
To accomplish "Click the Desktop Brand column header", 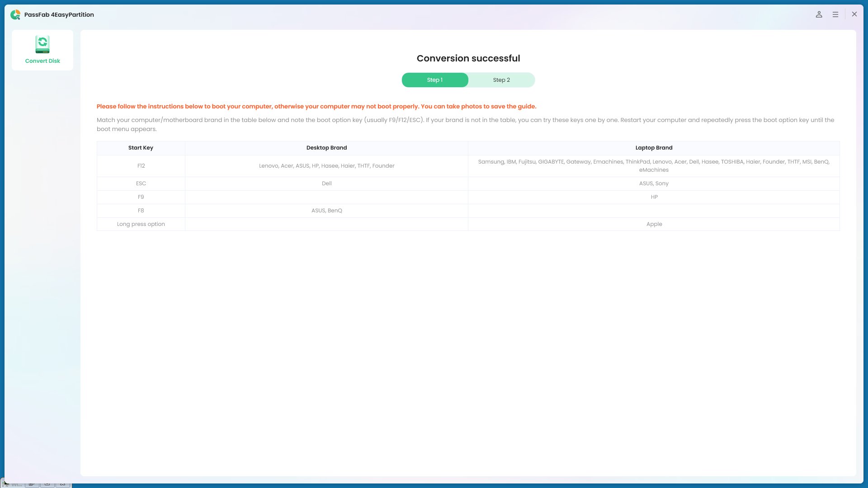I will pyautogui.click(x=326, y=148).
